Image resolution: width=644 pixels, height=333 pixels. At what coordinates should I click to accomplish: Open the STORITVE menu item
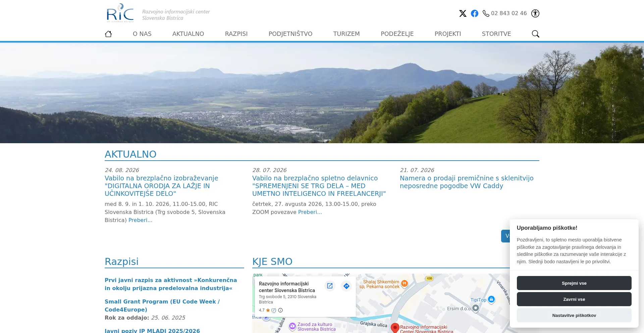[x=496, y=34]
